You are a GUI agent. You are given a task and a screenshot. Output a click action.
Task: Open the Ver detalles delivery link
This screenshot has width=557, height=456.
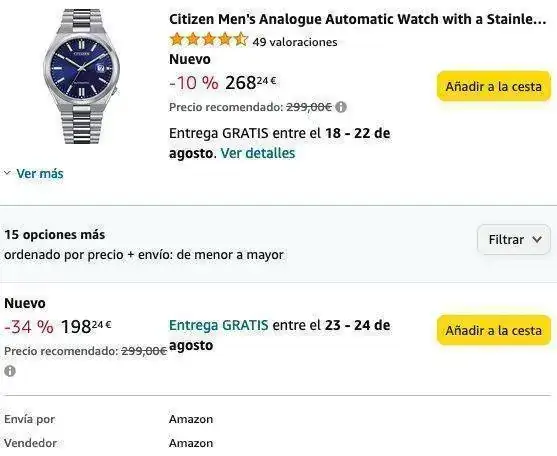(258, 153)
